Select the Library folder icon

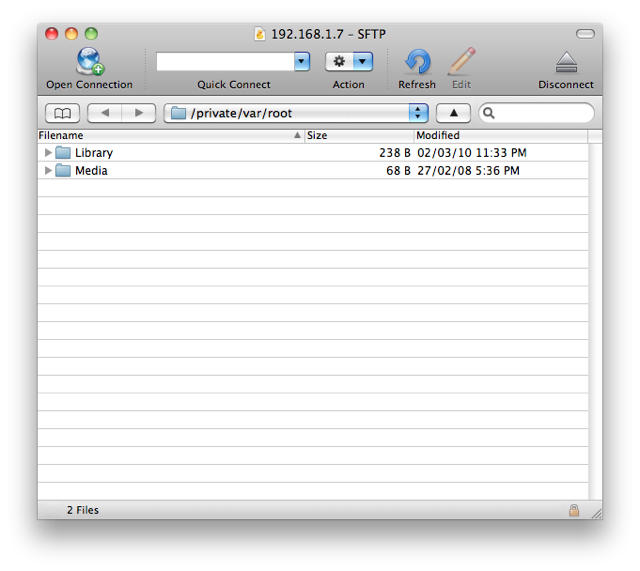(x=63, y=153)
